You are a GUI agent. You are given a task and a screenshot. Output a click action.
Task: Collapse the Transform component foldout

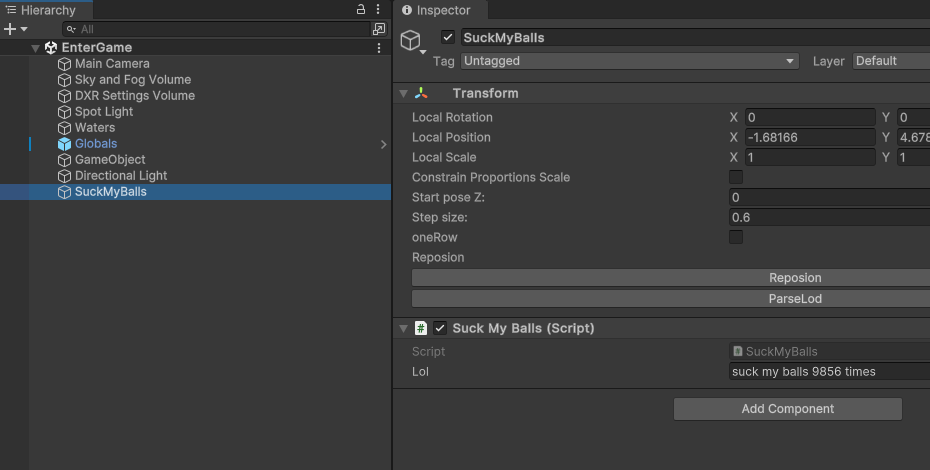404,94
